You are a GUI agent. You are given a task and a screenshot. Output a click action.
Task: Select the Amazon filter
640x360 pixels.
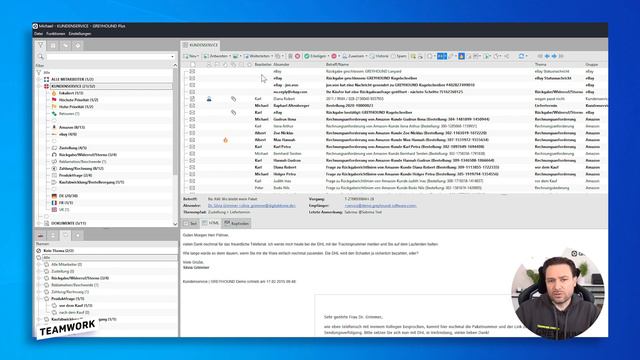coord(72,127)
